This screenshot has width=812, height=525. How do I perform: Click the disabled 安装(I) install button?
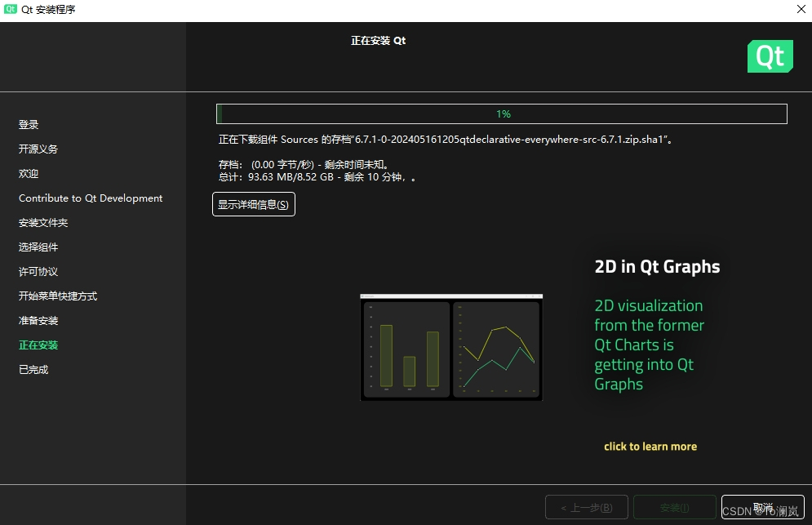[674, 507]
